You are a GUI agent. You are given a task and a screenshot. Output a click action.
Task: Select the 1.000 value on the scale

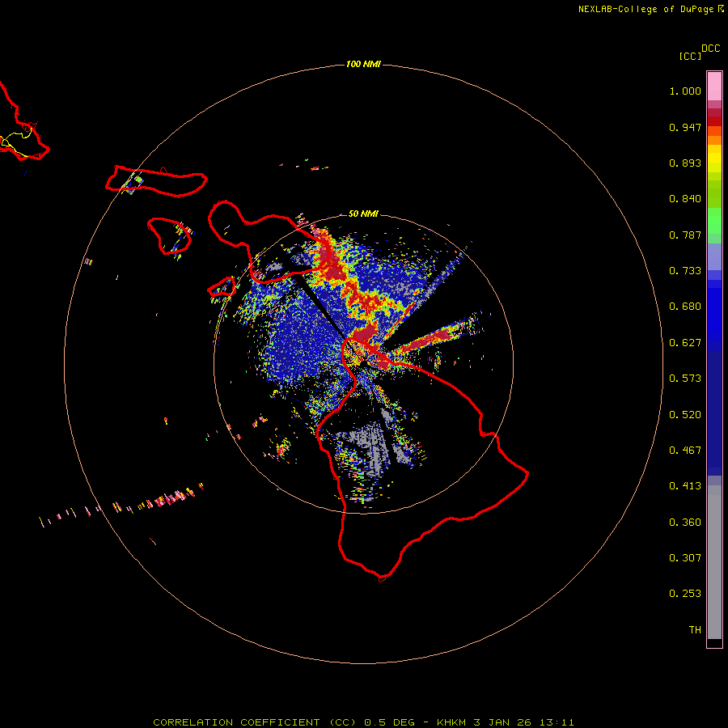pyautogui.click(x=685, y=91)
